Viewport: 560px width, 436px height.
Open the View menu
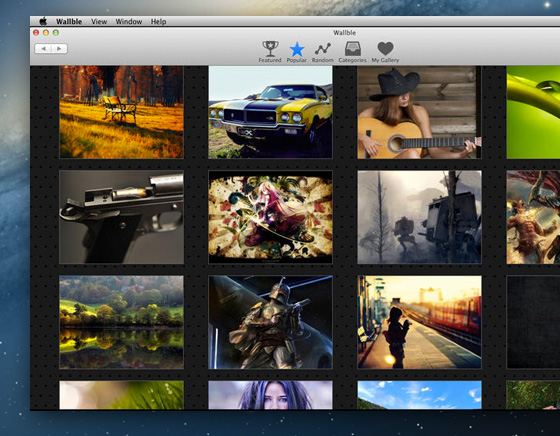point(99,21)
